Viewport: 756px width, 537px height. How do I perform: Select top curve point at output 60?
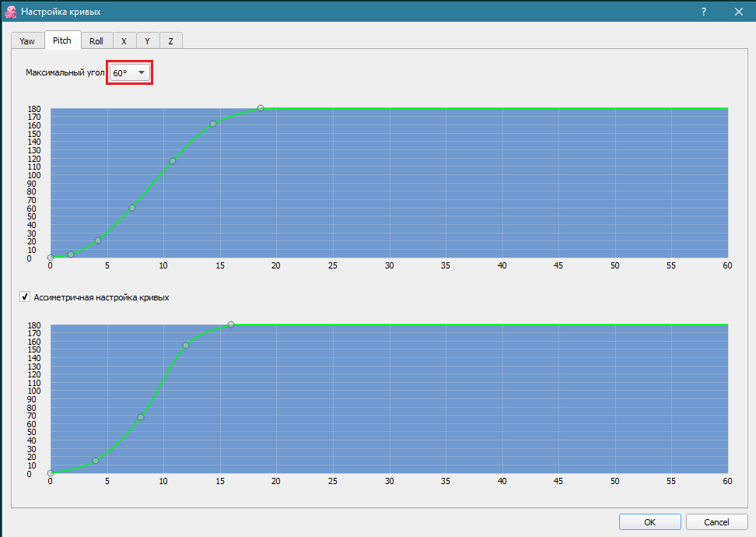(132, 208)
